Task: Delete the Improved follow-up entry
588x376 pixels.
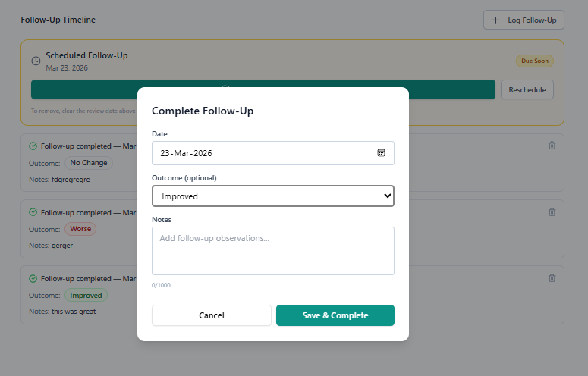Action: 552,278
